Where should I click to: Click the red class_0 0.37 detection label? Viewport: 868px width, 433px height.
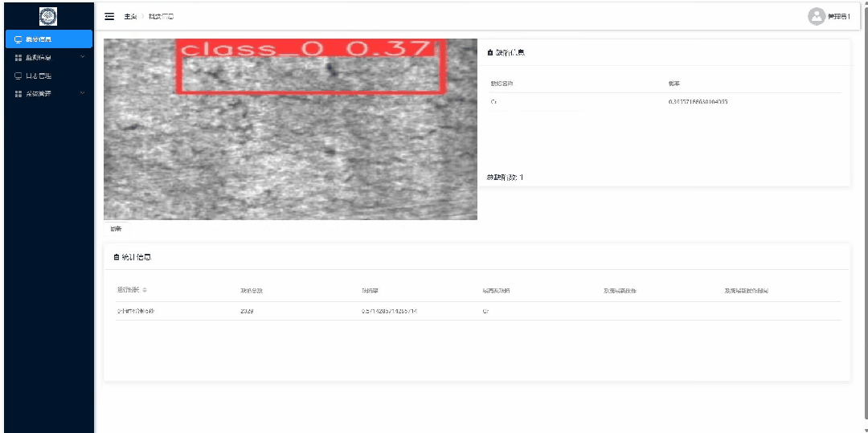[x=306, y=49]
